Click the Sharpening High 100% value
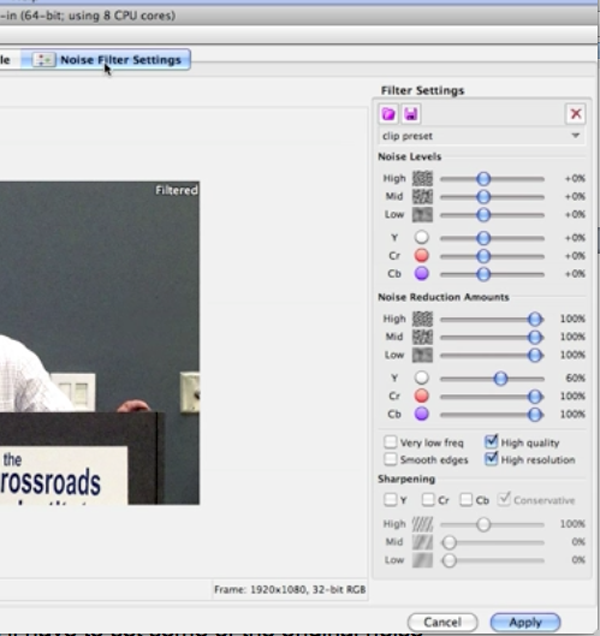 click(572, 524)
